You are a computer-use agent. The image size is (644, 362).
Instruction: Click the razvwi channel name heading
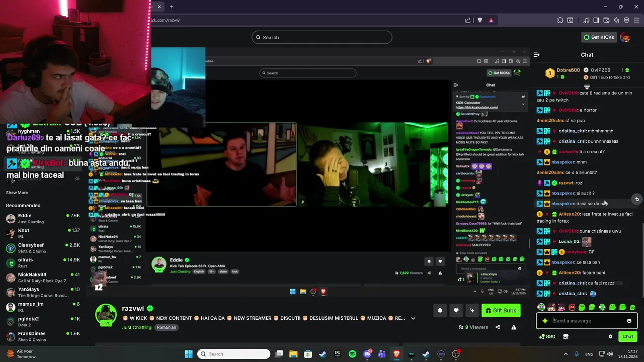133,308
